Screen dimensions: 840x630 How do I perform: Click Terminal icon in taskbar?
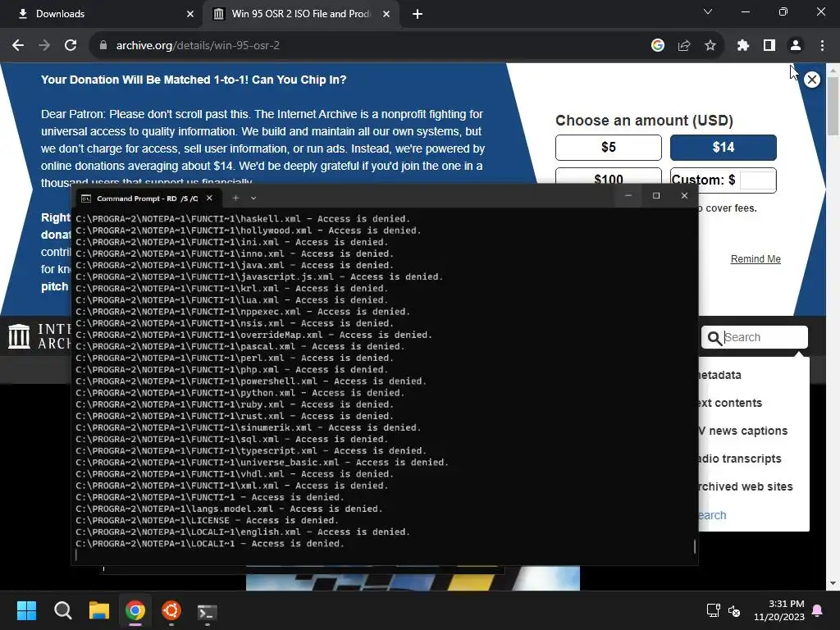coord(208,612)
